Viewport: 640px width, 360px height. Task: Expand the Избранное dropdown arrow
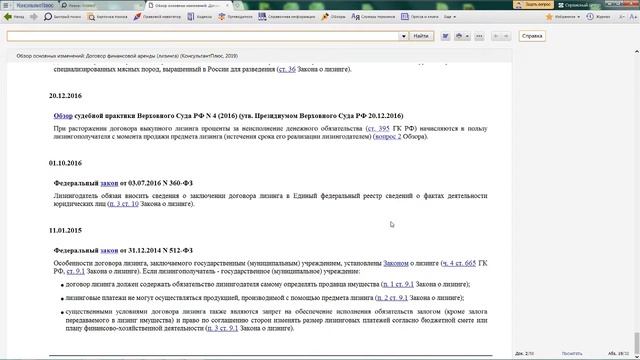(x=578, y=17)
